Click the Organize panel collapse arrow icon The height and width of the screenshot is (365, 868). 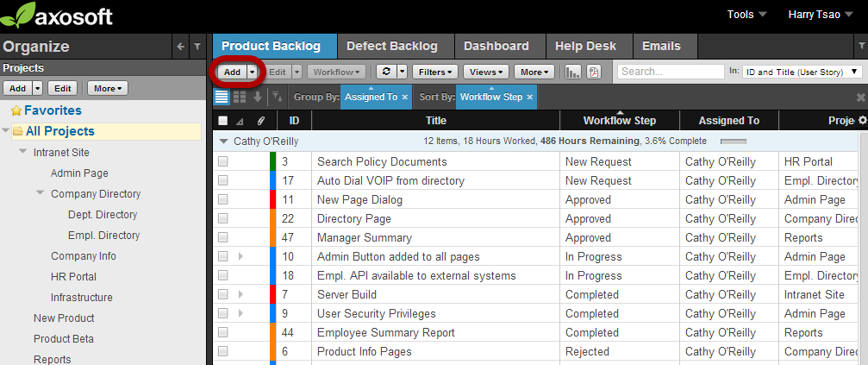[x=180, y=47]
